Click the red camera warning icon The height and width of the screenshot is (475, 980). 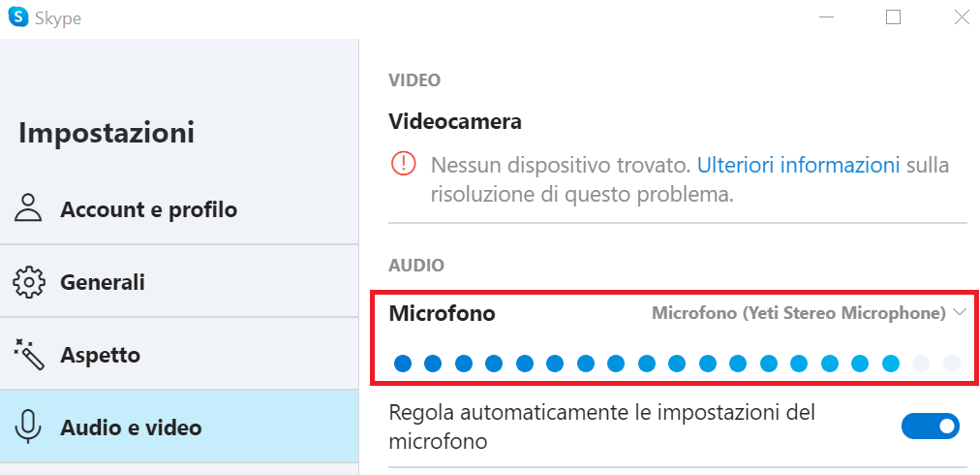click(403, 164)
